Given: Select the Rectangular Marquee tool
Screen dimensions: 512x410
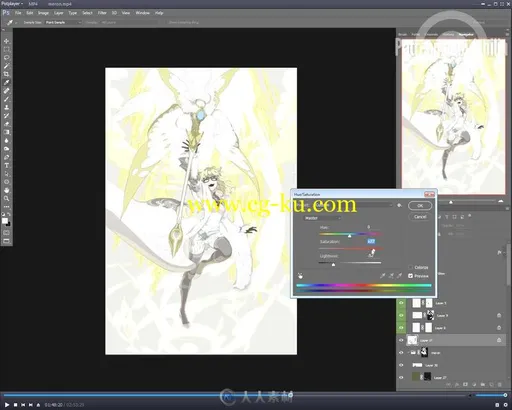Looking at the screenshot, I should [x=6, y=50].
